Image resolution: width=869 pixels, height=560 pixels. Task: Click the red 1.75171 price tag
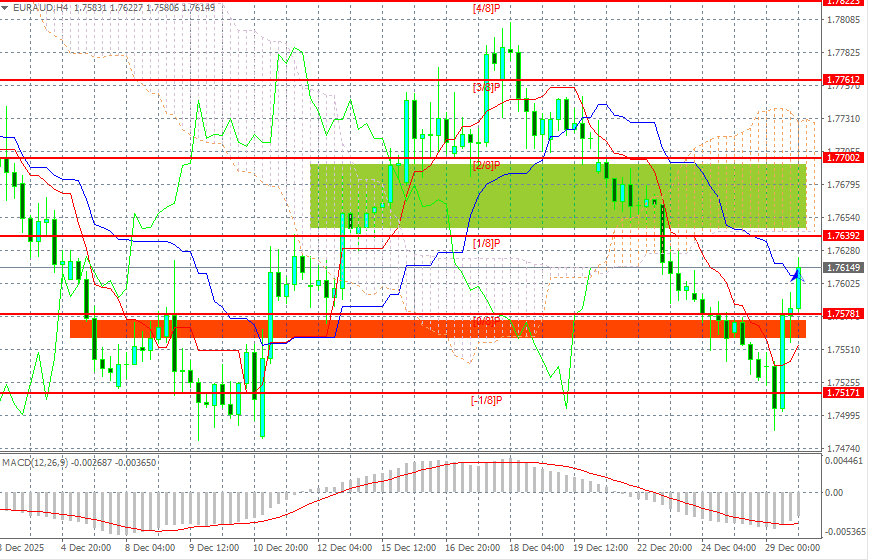pos(843,393)
